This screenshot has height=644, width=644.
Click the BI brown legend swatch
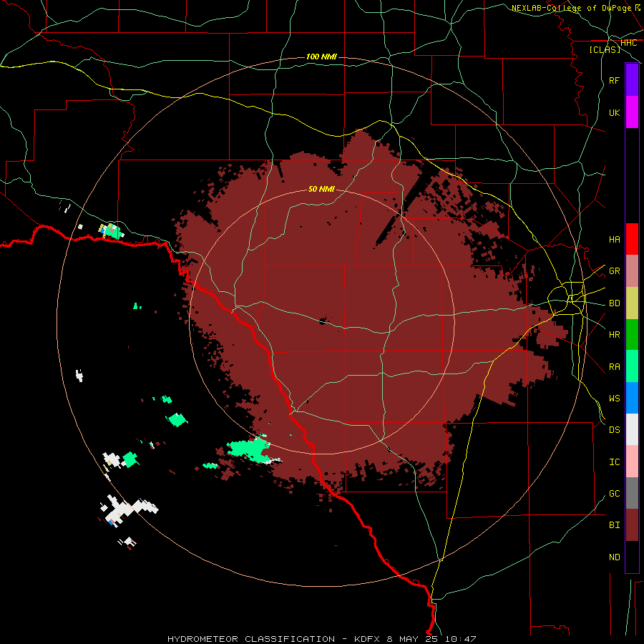pyautogui.click(x=632, y=525)
